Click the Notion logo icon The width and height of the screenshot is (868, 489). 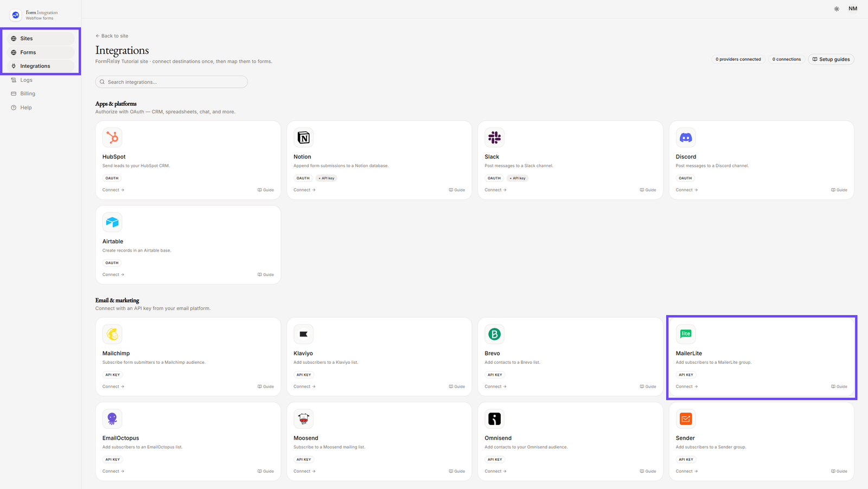304,138
